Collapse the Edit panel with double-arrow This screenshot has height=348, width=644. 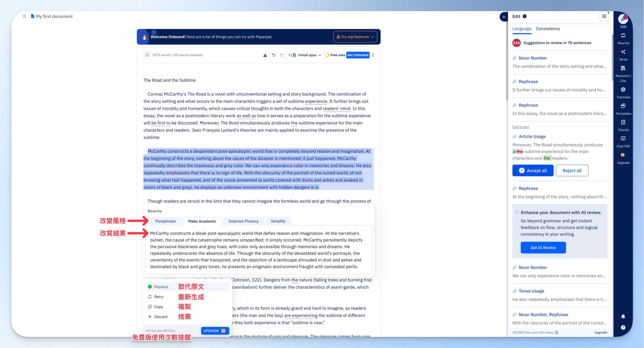(504, 17)
